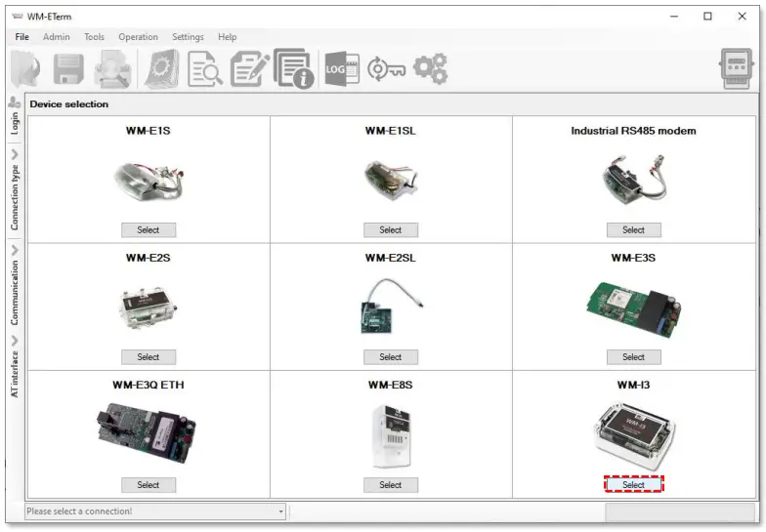Select the WM-E8S device
The height and width of the screenshot is (532, 766).
click(391, 484)
